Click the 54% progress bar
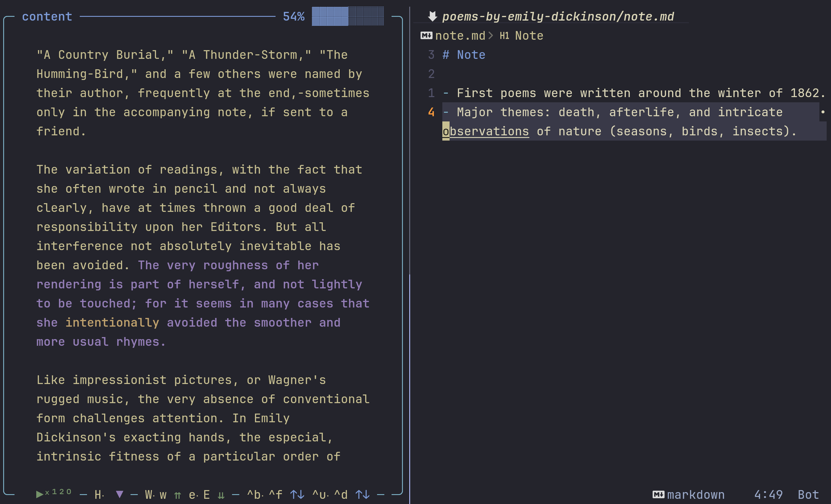The image size is (831, 504). click(x=348, y=16)
